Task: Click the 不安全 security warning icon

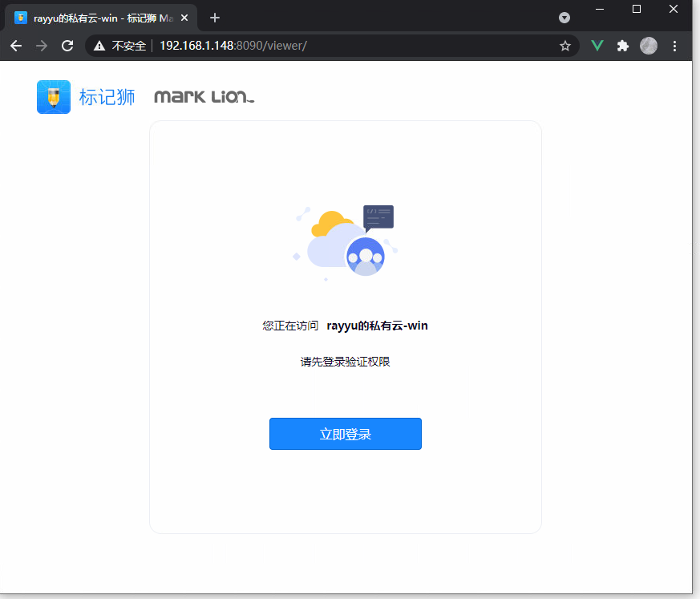Action: point(99,46)
